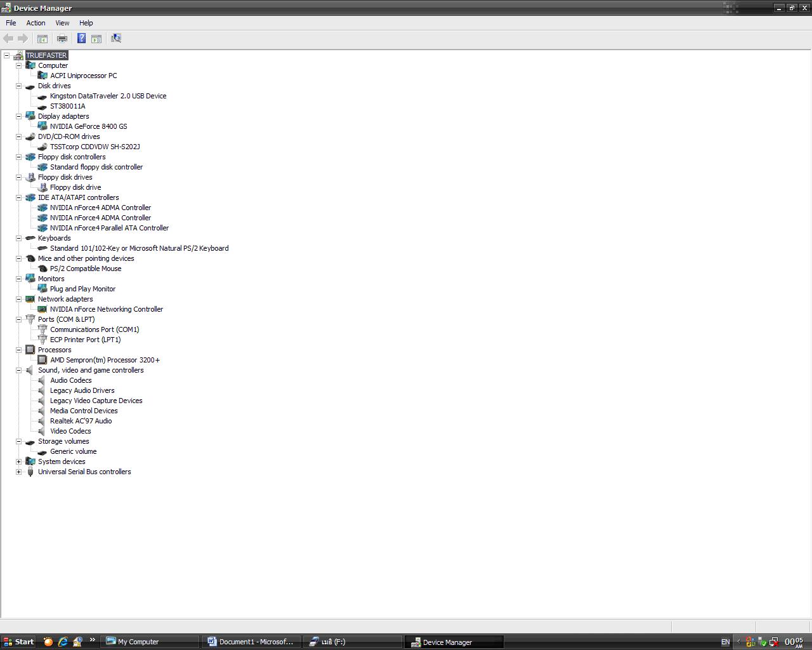Click the Print toolbar icon
Viewport: 812px width, 650px height.
coord(62,39)
